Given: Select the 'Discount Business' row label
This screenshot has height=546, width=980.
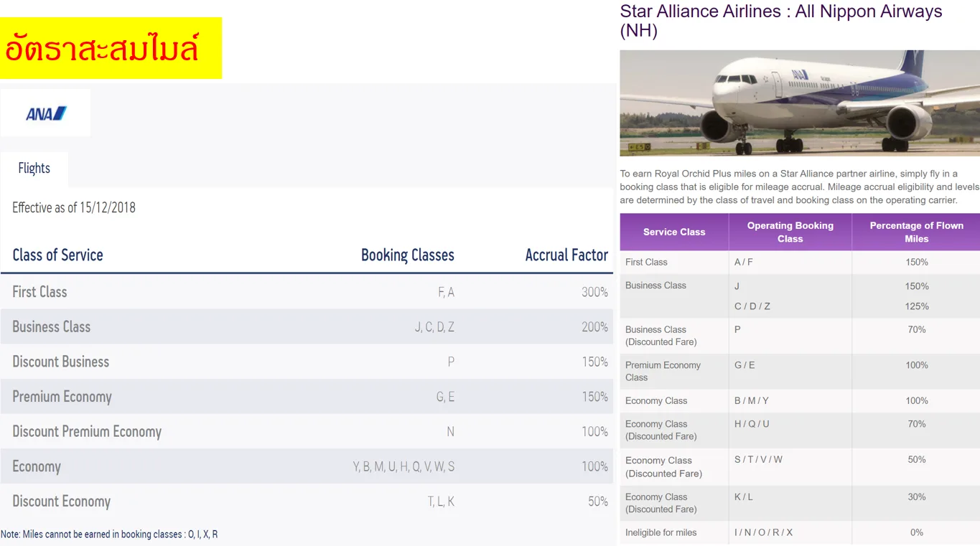Looking at the screenshot, I should [61, 362].
